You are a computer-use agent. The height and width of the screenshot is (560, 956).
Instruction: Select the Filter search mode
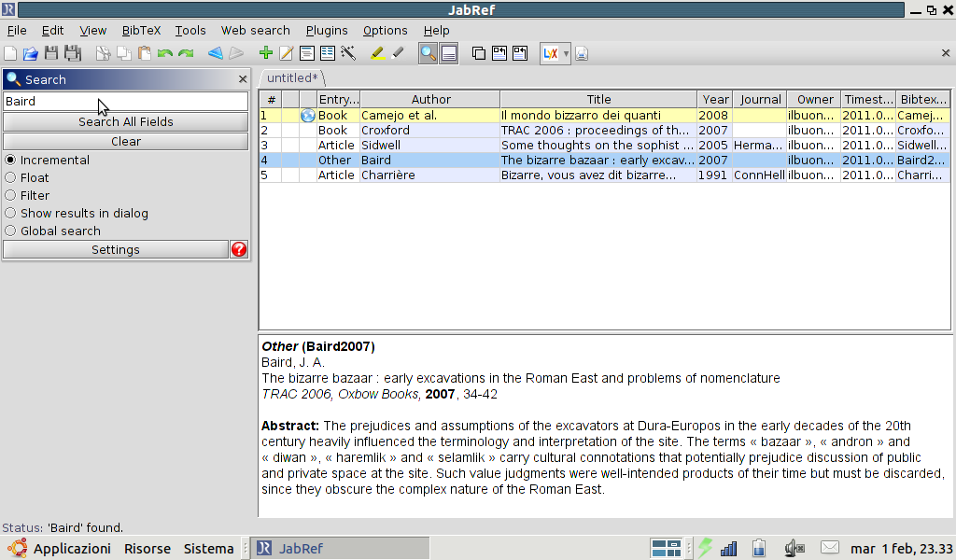(10, 195)
